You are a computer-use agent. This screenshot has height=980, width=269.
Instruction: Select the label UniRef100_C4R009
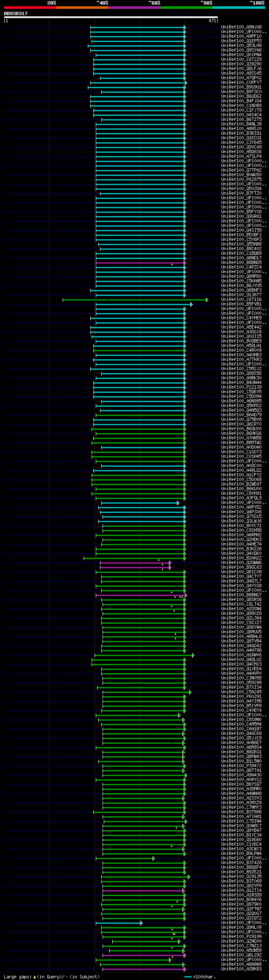(x=241, y=350)
